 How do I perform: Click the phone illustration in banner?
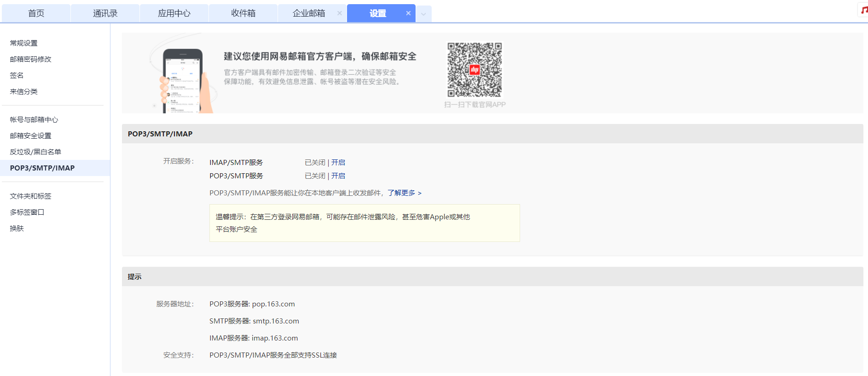tap(183, 80)
